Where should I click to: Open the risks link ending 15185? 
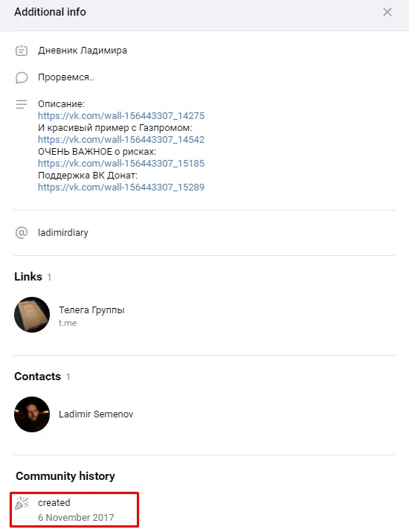[x=121, y=163]
